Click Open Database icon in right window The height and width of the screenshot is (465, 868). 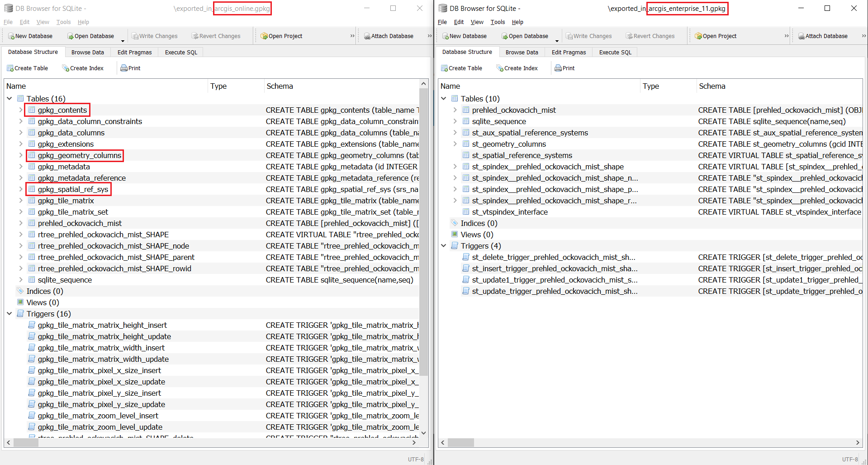pyautogui.click(x=505, y=36)
